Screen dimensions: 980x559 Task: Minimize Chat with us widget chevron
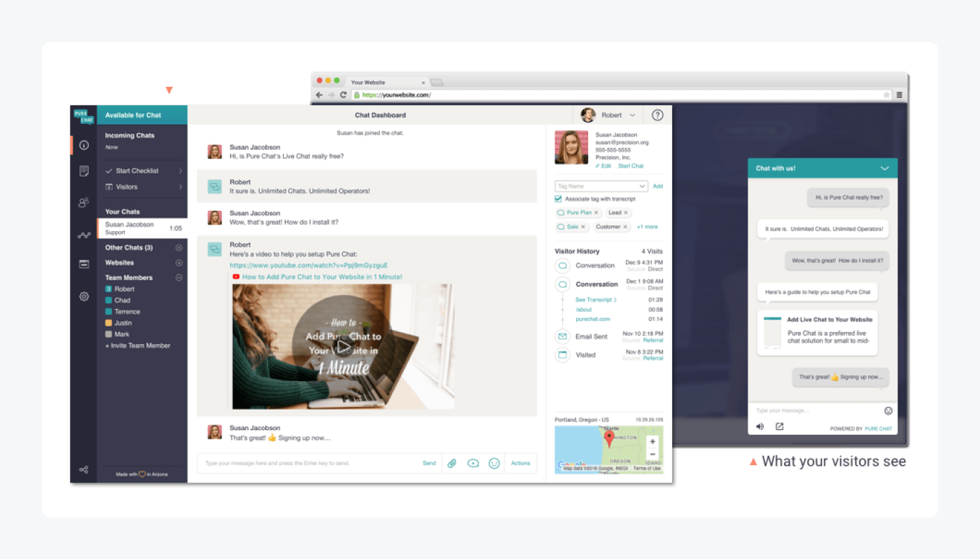[x=885, y=169]
